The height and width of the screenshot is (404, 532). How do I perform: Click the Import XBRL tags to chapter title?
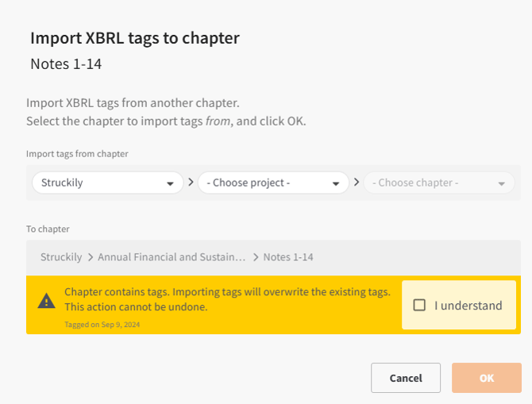pyautogui.click(x=134, y=38)
